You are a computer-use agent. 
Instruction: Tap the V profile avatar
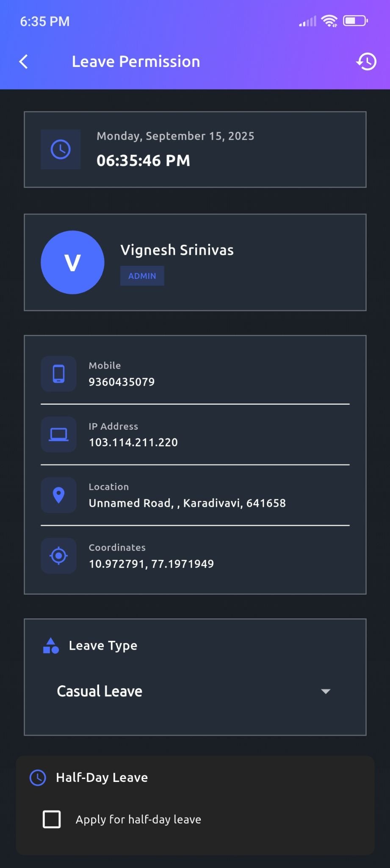tap(72, 262)
